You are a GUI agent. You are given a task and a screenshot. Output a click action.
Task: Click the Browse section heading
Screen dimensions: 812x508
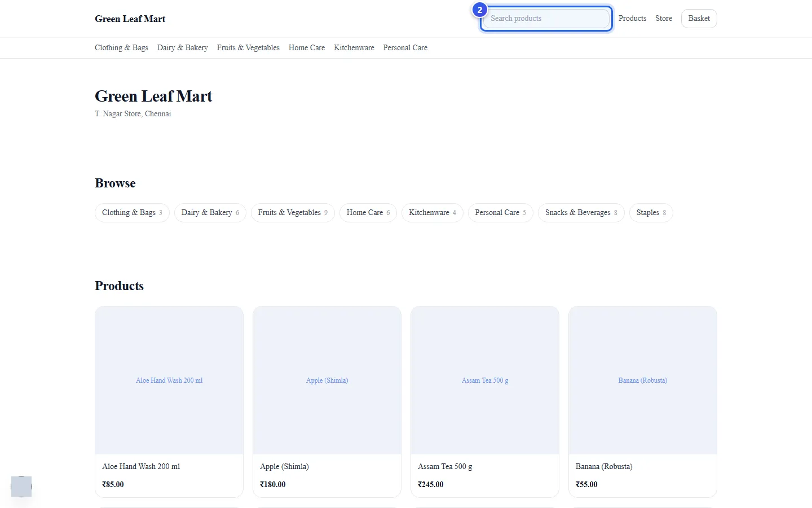tap(115, 183)
